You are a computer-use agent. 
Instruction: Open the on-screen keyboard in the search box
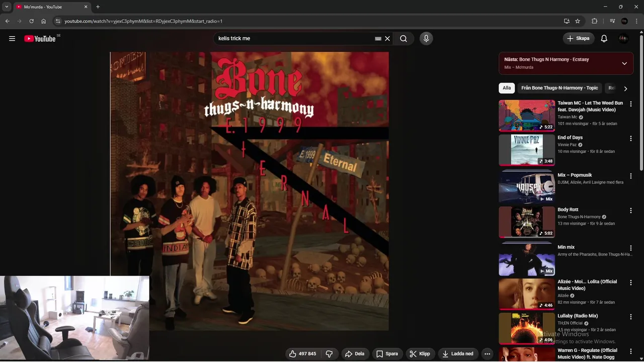(378, 39)
